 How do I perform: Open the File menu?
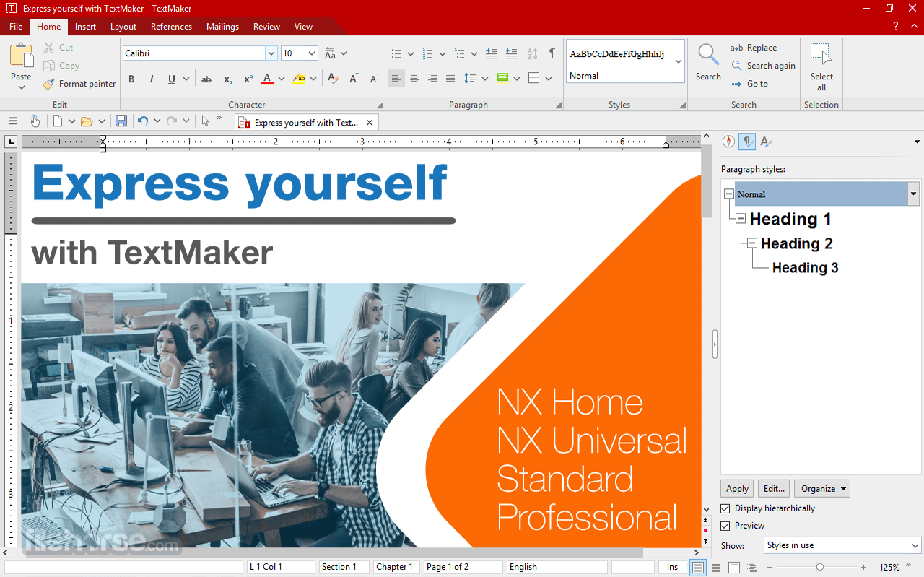click(x=16, y=27)
